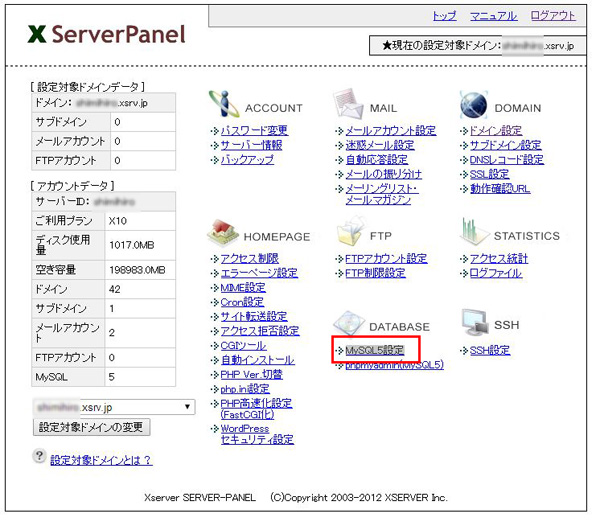This screenshot has width=600, height=526.
Task: Open PHP Ver.切替 link
Action: (251, 375)
